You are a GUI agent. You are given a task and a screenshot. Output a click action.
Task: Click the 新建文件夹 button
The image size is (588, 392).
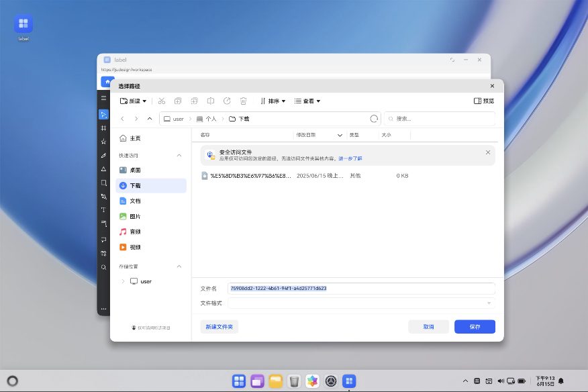click(x=219, y=327)
